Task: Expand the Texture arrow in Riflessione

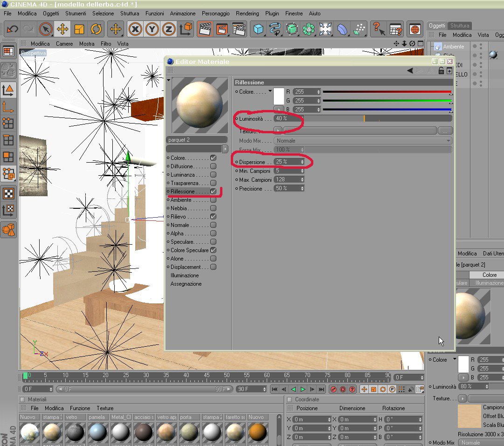Action: (x=278, y=130)
